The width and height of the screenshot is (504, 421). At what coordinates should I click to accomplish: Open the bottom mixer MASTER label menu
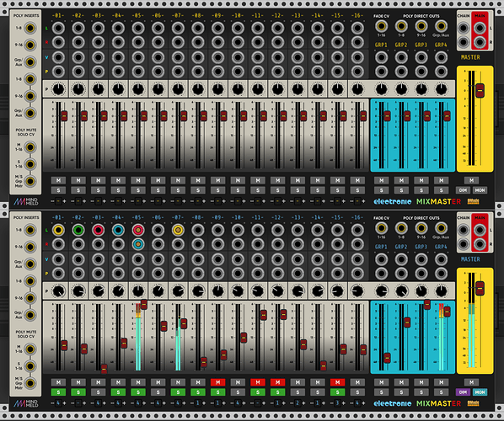coord(470,259)
